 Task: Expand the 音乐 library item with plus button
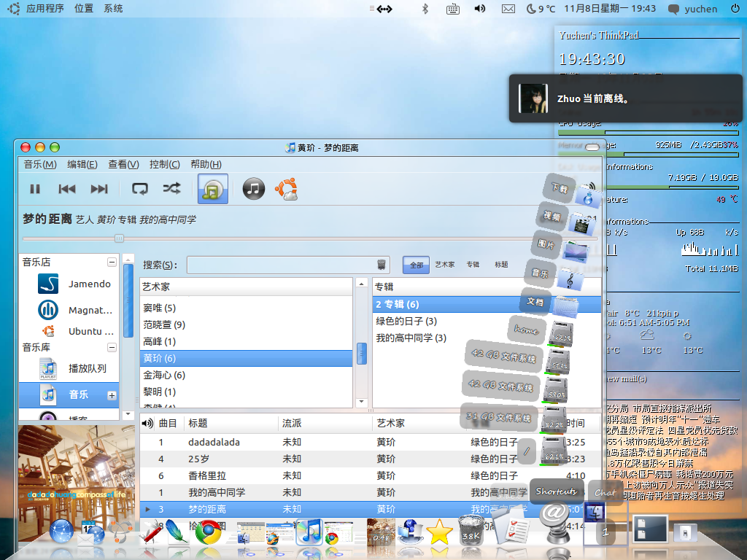(x=112, y=395)
